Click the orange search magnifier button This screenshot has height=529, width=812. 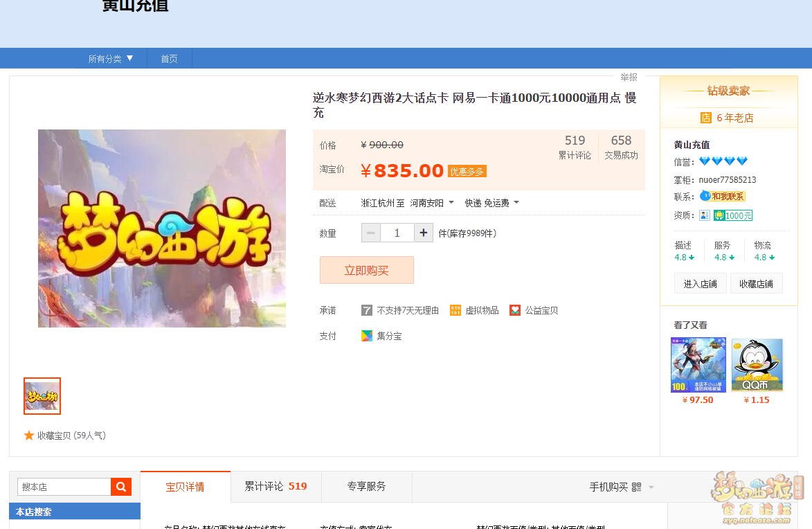point(121,487)
